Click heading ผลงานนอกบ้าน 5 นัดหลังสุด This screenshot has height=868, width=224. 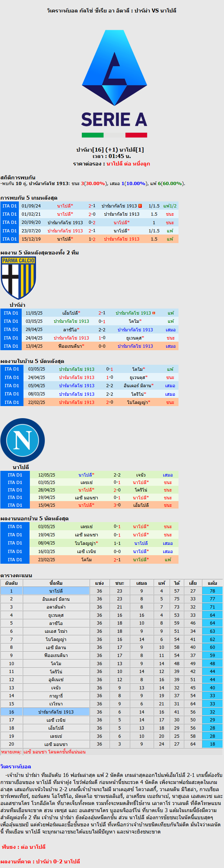click(34, 519)
